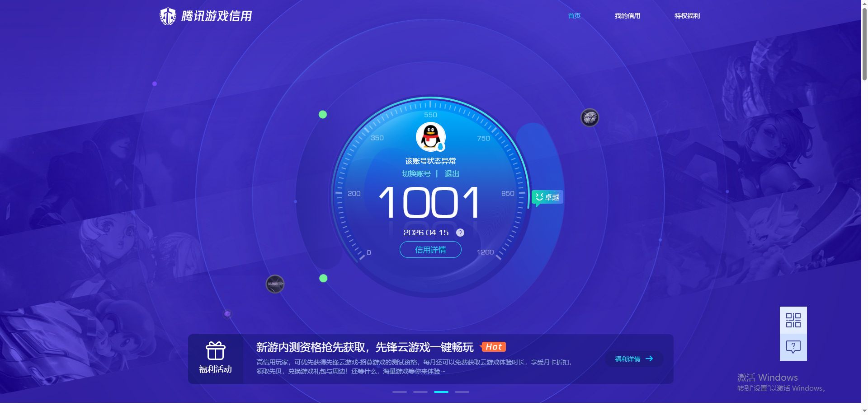
Task: Click the question mark next to 2026.04.15
Action: (x=460, y=233)
